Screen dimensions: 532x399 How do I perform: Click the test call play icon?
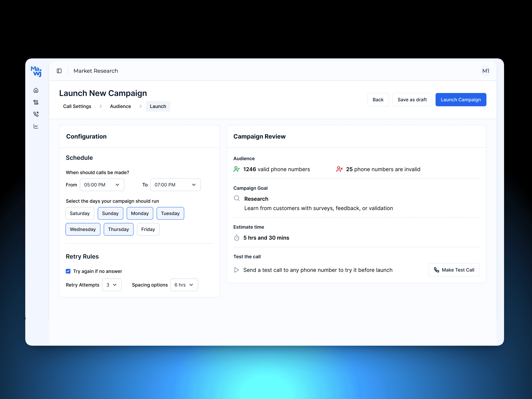pos(236,270)
